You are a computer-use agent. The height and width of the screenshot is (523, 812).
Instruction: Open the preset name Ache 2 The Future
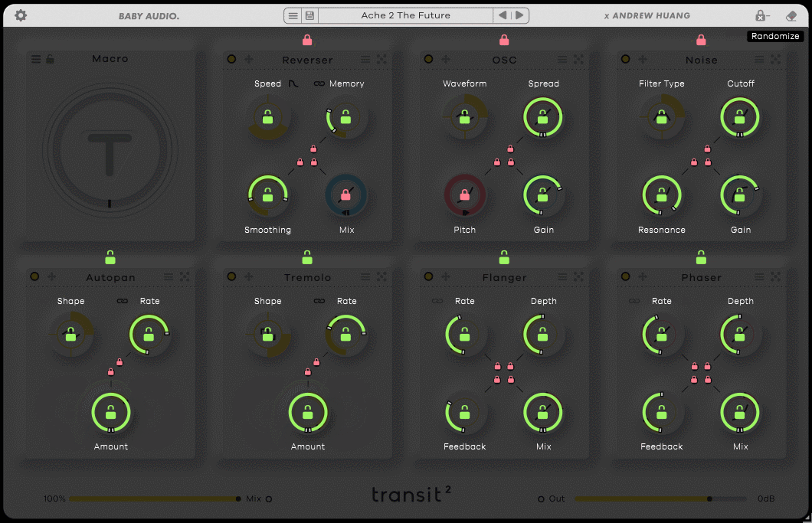(x=405, y=15)
